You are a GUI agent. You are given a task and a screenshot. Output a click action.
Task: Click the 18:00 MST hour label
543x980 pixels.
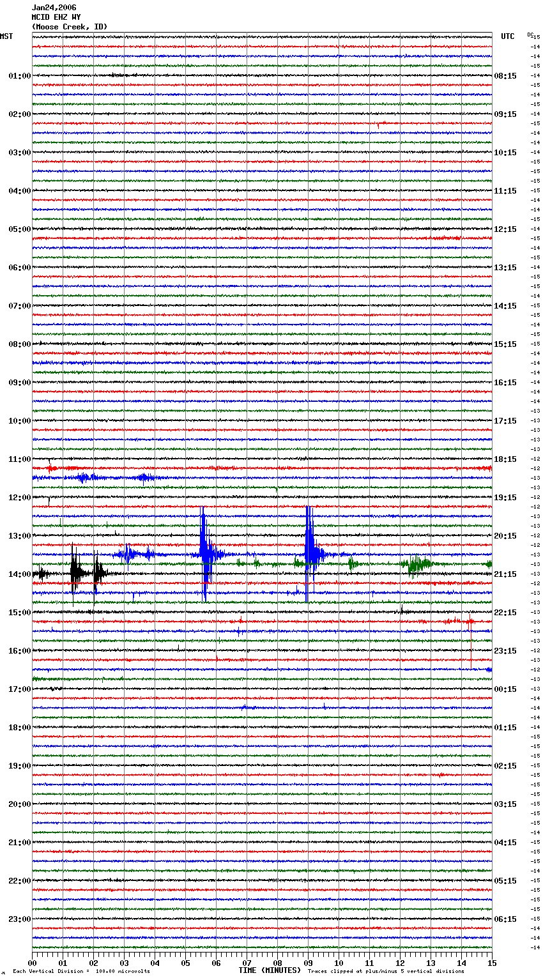tap(20, 728)
